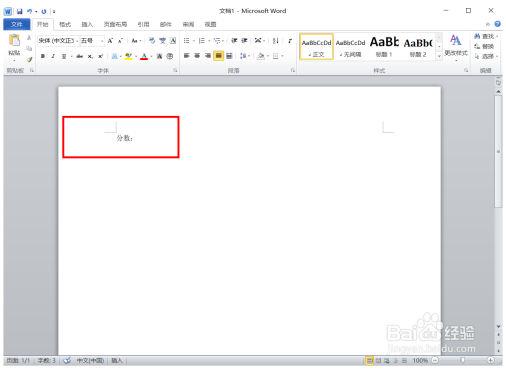This screenshot has height=369, width=506.
Task: Click the Sort icon in paragraph group
Action: pos(275,41)
